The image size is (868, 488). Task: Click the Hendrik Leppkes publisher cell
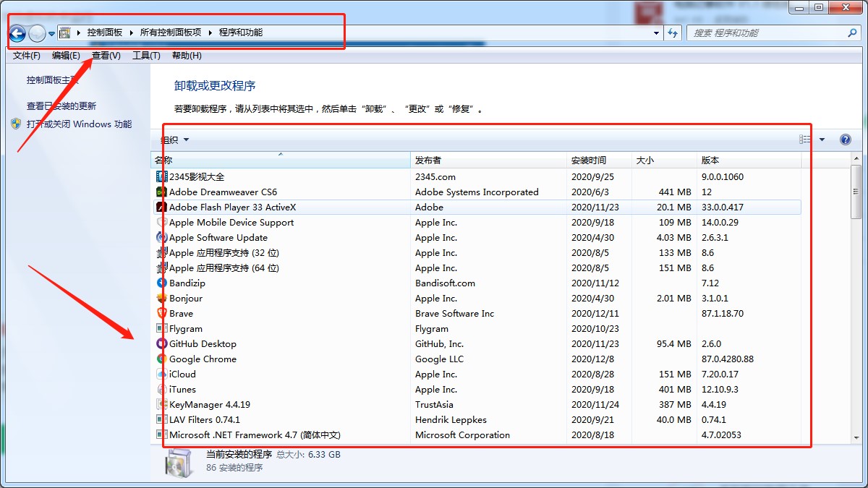click(x=449, y=419)
